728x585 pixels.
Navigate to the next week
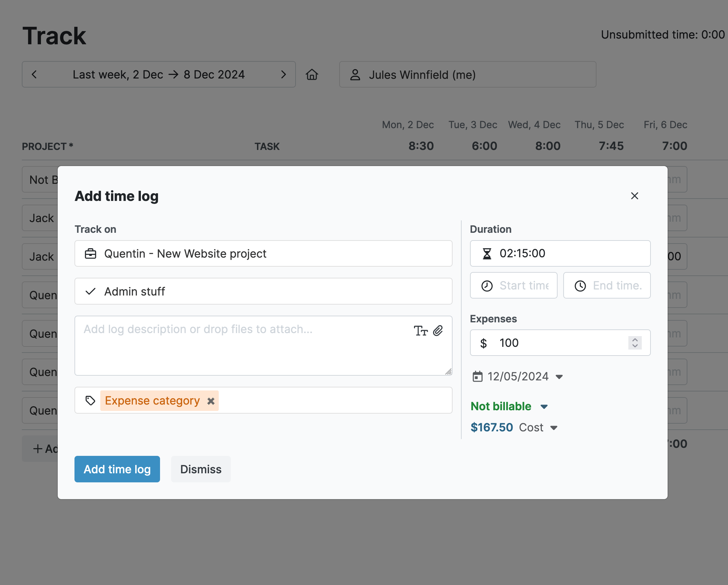[283, 74]
